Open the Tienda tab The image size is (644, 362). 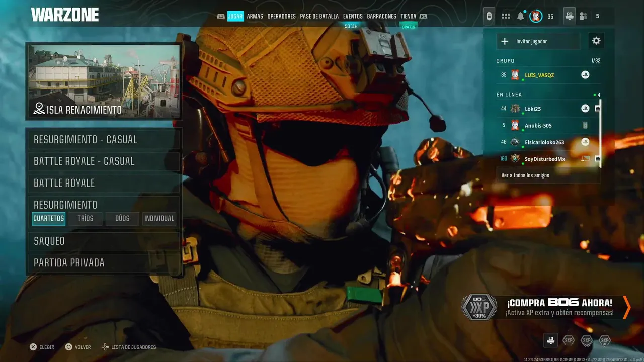click(409, 16)
